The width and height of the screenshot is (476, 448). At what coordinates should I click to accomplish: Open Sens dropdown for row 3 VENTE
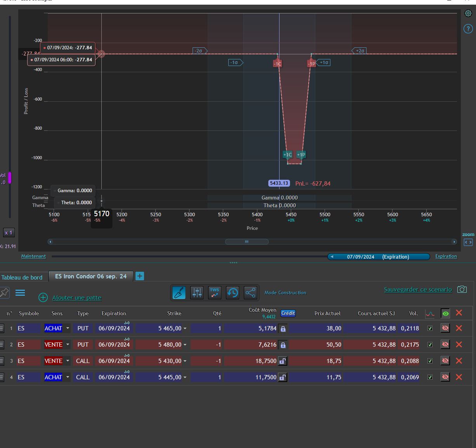click(68, 361)
